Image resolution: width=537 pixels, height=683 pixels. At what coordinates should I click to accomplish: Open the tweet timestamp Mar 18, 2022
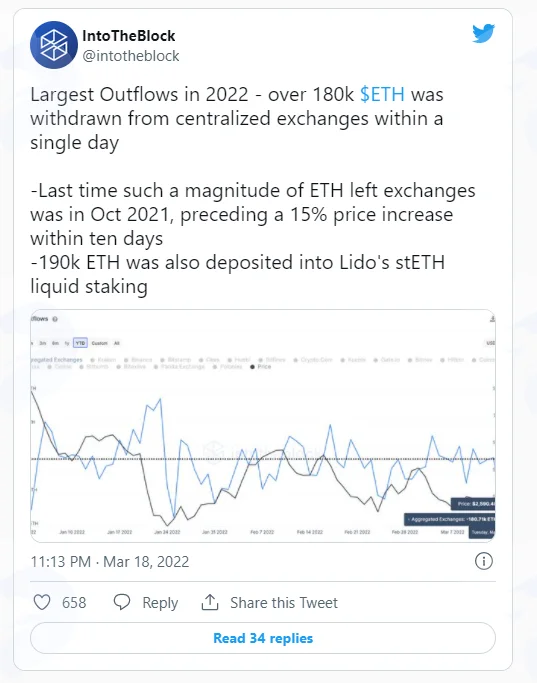point(110,561)
